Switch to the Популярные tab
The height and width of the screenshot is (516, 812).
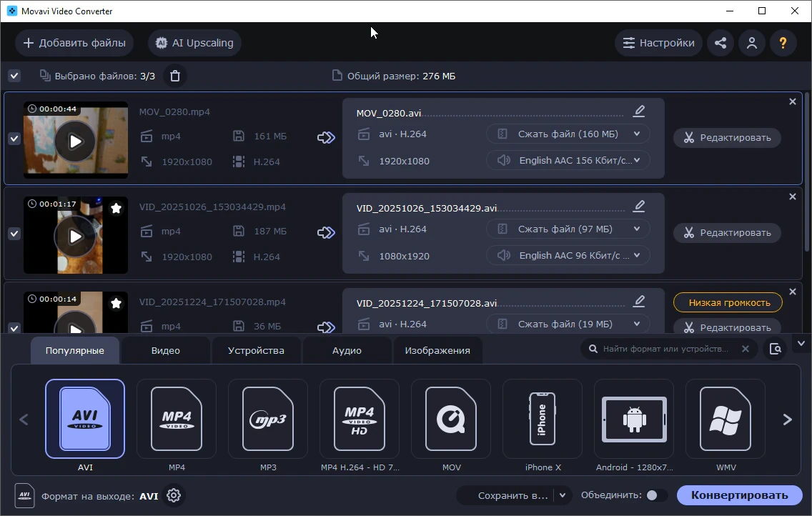[74, 350]
